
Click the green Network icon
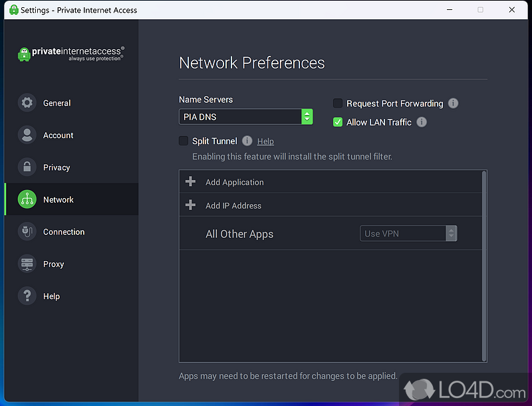tap(27, 199)
